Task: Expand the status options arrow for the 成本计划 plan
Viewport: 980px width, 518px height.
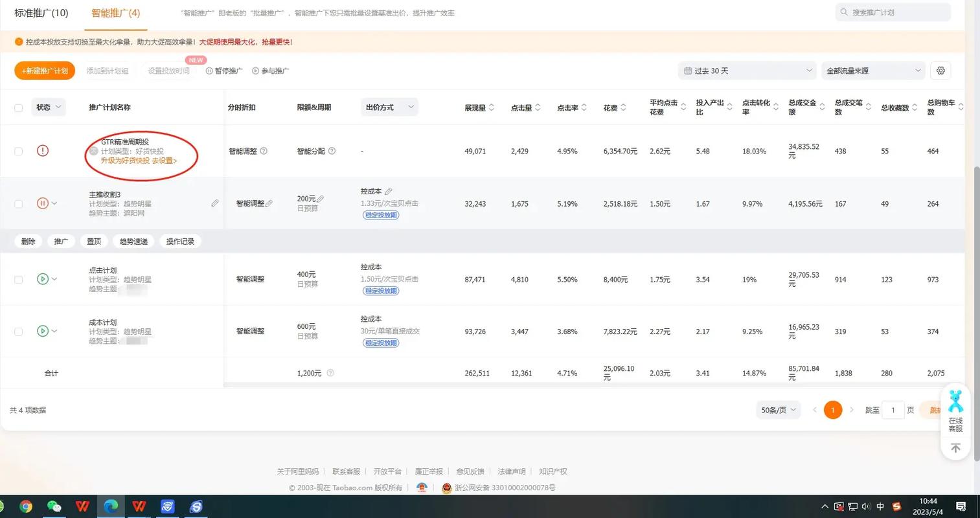Action: pyautogui.click(x=54, y=331)
